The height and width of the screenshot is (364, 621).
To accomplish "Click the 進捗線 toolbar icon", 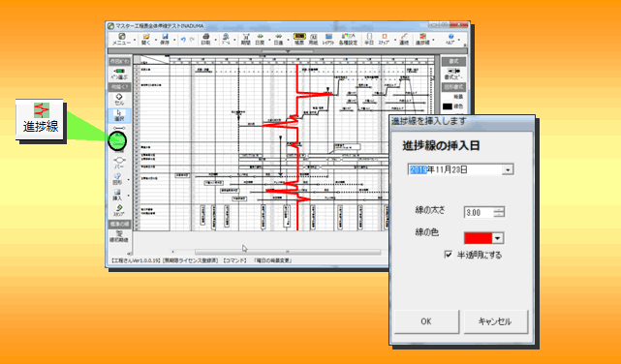I will [422, 39].
